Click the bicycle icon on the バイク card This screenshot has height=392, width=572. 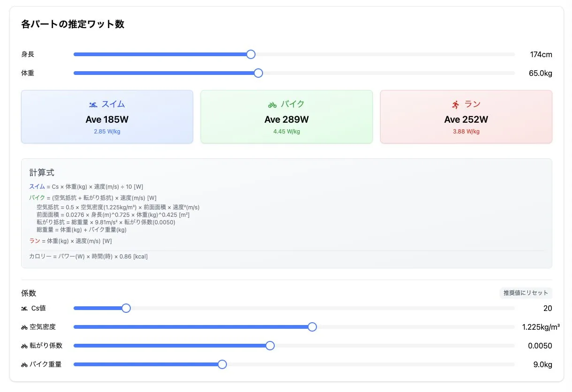pyautogui.click(x=273, y=104)
